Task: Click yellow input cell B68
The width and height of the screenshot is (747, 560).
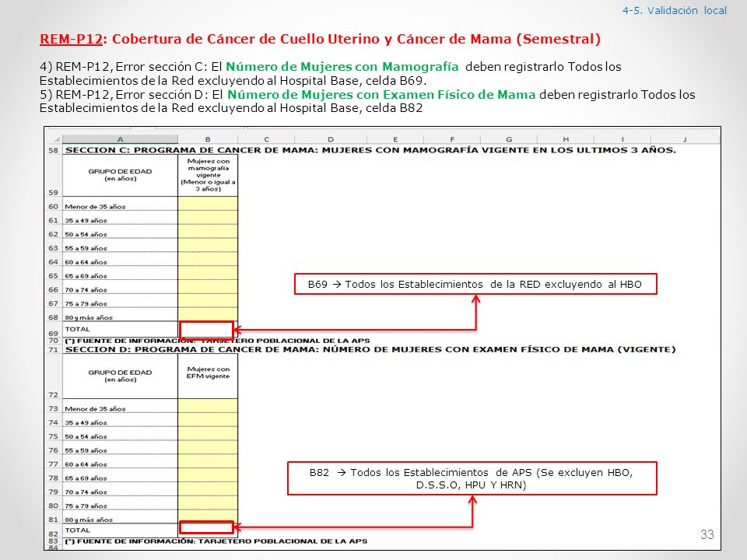Action: point(208,314)
